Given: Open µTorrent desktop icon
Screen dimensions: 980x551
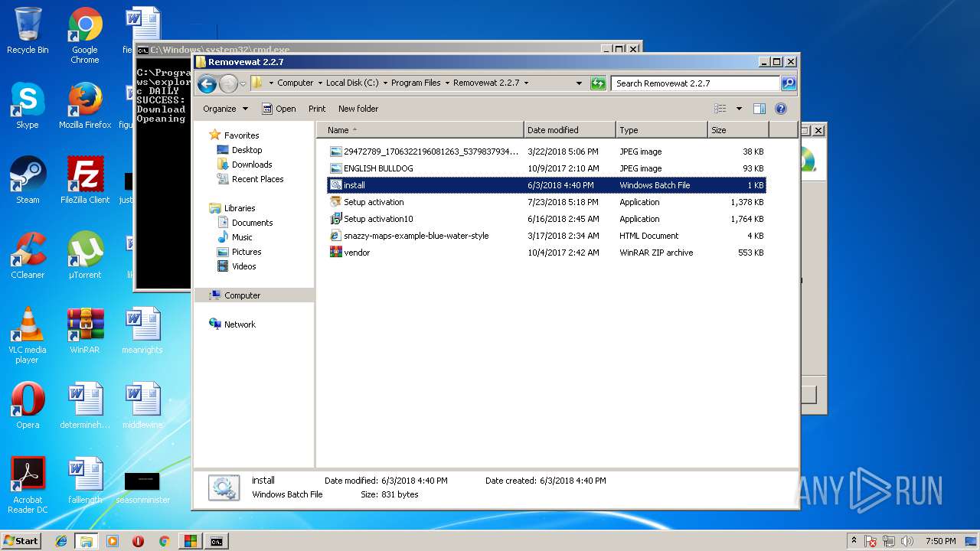Looking at the screenshot, I should 85,256.
